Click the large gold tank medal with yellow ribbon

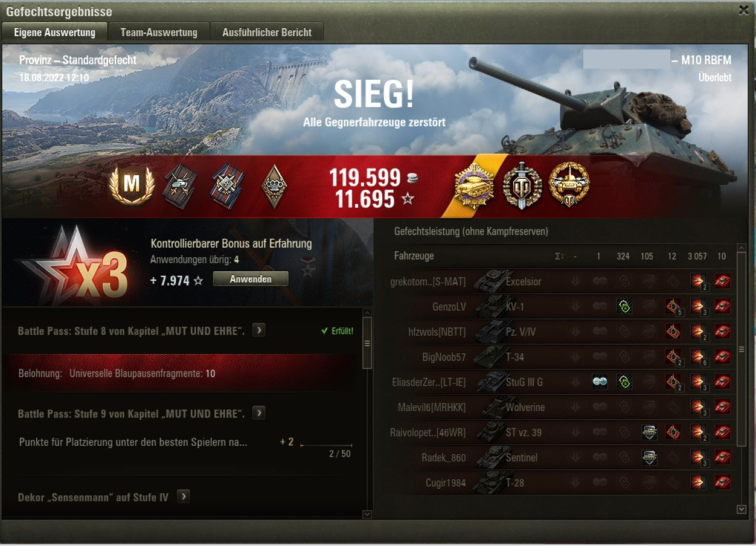475,185
